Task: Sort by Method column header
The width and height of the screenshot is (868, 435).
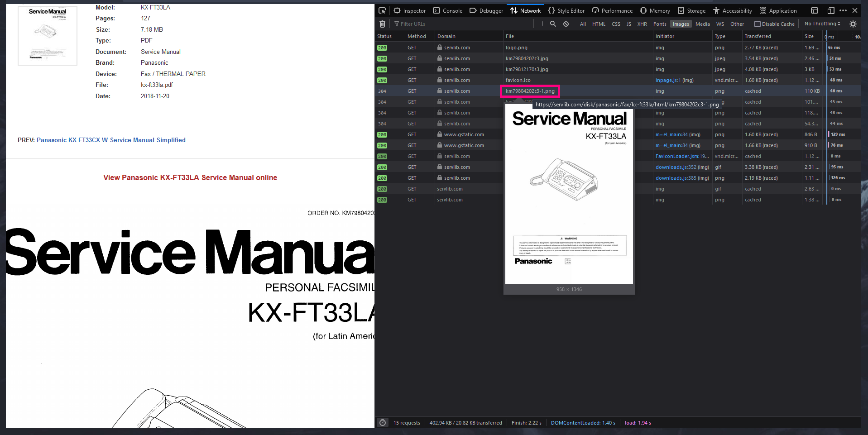Action: click(x=420, y=36)
